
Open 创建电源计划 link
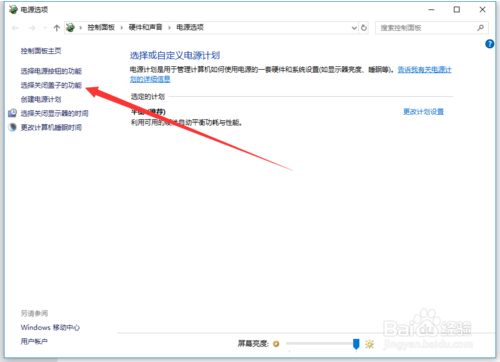[41, 99]
